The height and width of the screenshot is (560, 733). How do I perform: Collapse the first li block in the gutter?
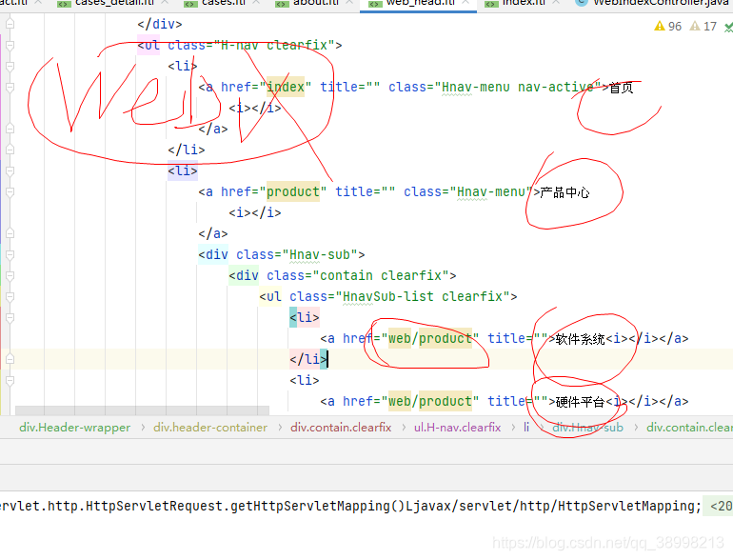pyautogui.click(x=10, y=67)
